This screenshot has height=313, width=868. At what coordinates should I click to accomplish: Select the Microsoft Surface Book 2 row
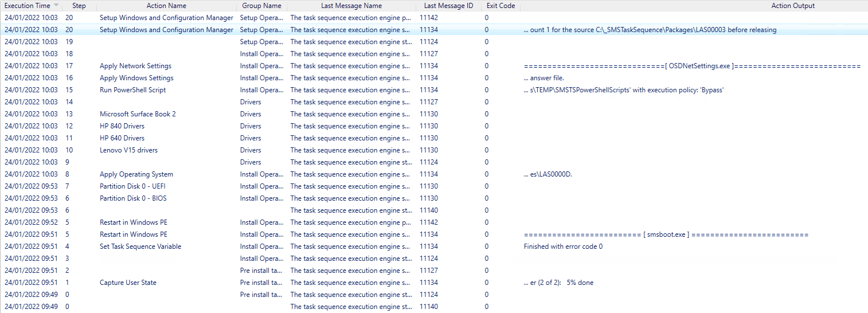[434, 114]
